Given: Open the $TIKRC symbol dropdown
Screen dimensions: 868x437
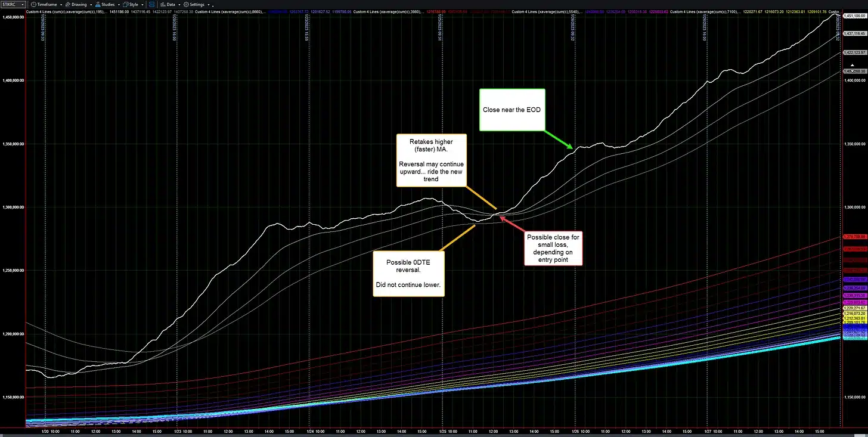Looking at the screenshot, I should point(22,4).
